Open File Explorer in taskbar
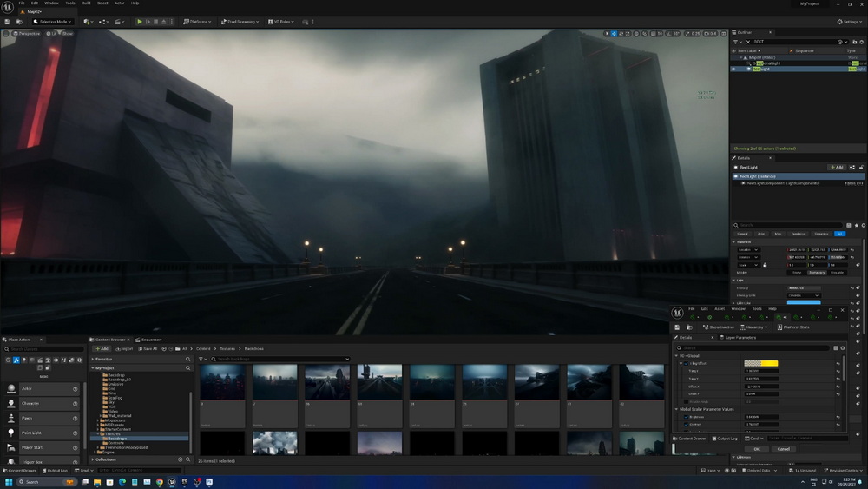Screen dimensions: 868x489 [97, 482]
